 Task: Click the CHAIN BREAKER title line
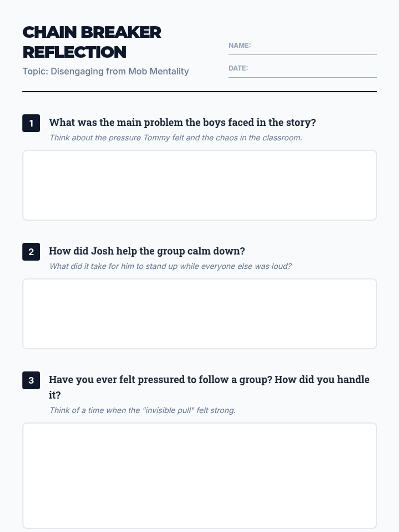pyautogui.click(x=92, y=33)
